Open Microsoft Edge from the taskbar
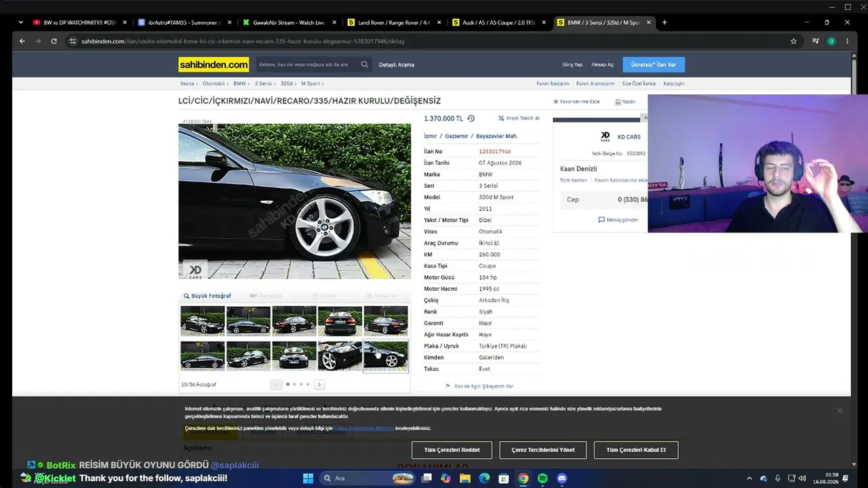This screenshot has width=868, height=488. click(484, 479)
